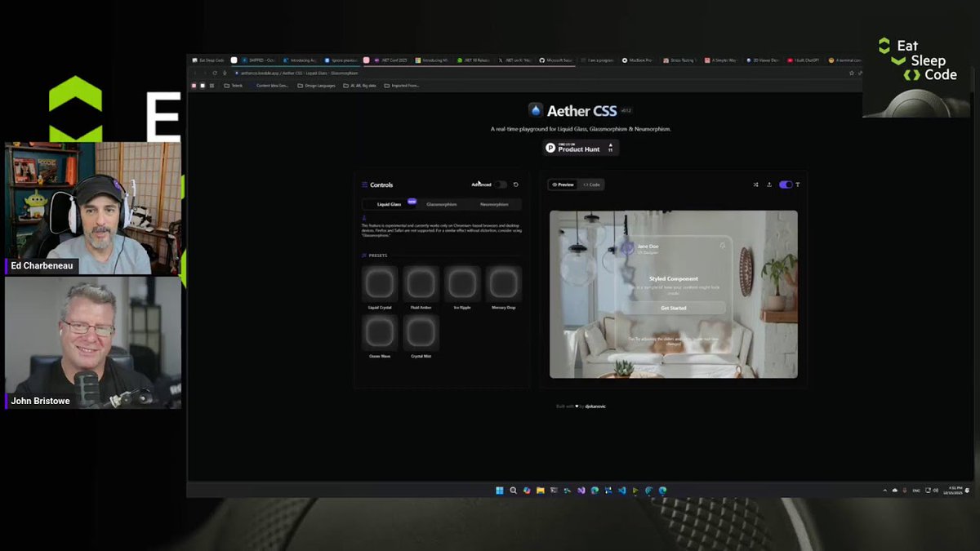Viewport: 980px width, 551px height.
Task: Open Visual Studio from the taskbar
Action: point(581,491)
